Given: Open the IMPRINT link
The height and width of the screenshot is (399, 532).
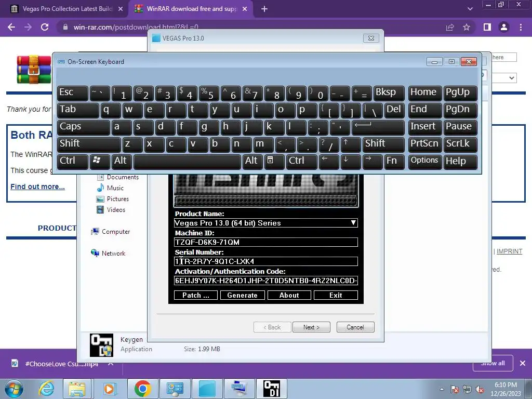Looking at the screenshot, I should [x=509, y=251].
